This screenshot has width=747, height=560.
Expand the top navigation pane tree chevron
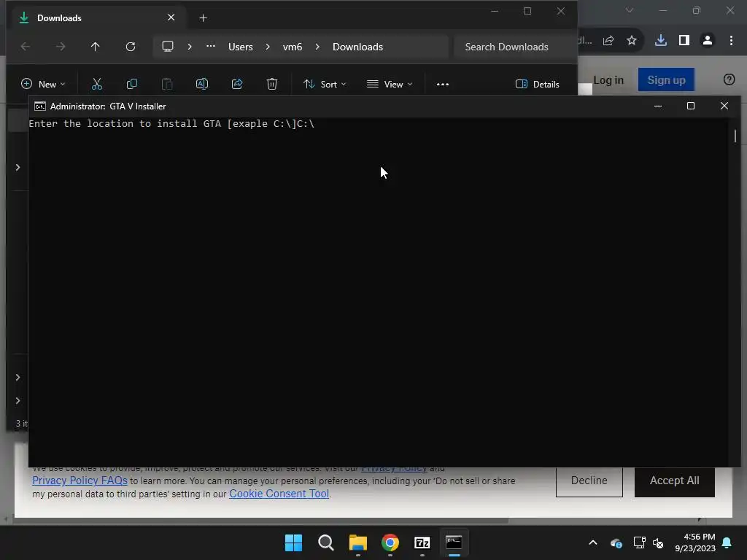pos(18,167)
